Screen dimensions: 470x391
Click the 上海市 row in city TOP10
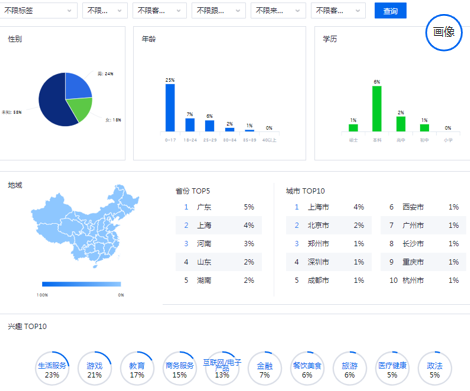pyautogui.click(x=329, y=207)
